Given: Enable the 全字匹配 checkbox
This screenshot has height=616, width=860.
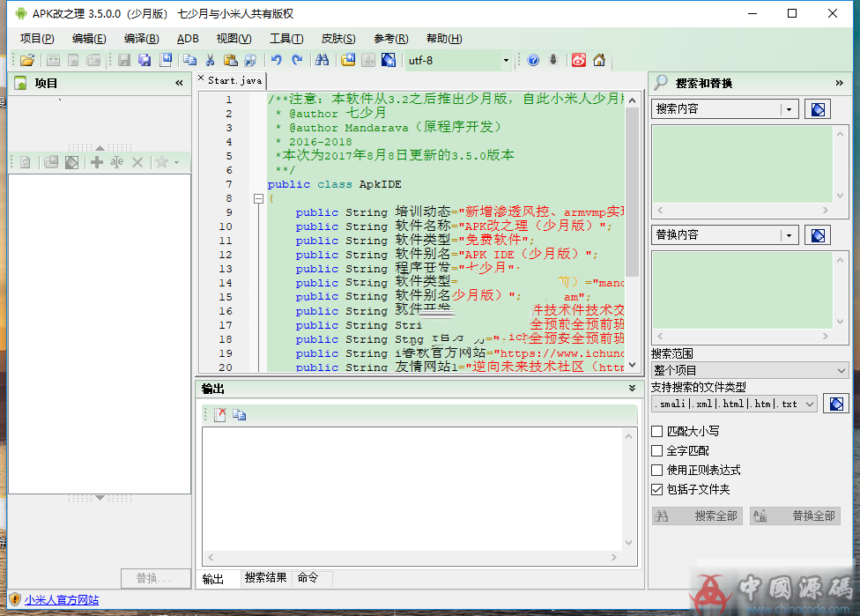Looking at the screenshot, I should click(656, 451).
